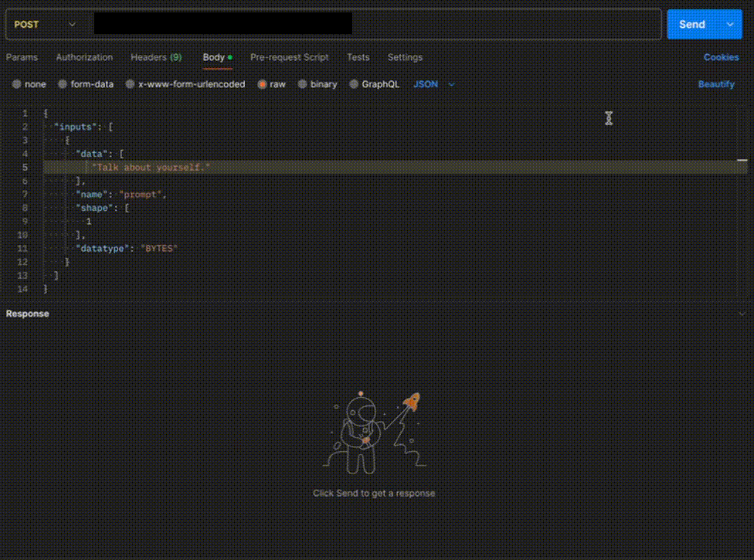Open the Cookies link
Image resolution: width=754 pixels, height=560 pixels.
[x=721, y=57]
